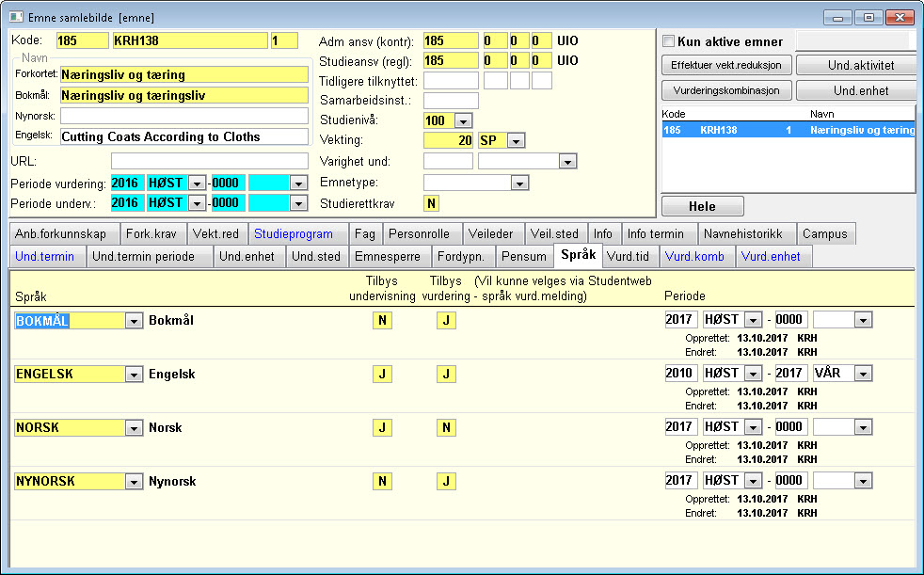Expand the ENGELSK language dropdown
Viewport: 924px width, 575px height.
coord(134,375)
